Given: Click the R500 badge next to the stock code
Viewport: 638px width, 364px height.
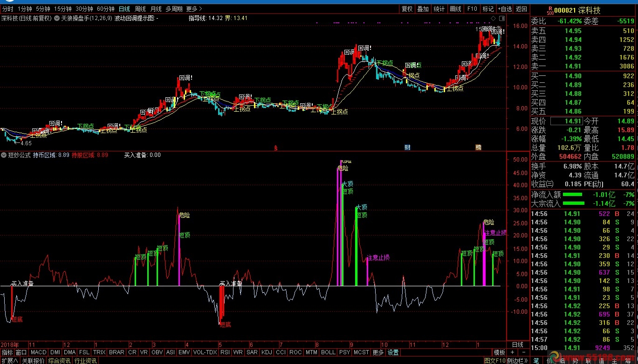Looking at the screenshot, I should click(550, 10).
